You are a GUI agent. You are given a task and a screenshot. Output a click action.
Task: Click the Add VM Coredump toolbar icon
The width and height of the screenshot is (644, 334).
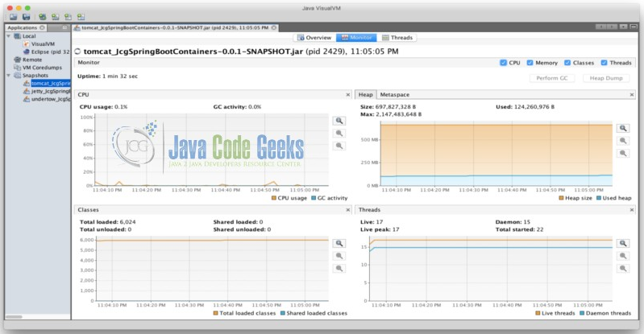pos(68,17)
